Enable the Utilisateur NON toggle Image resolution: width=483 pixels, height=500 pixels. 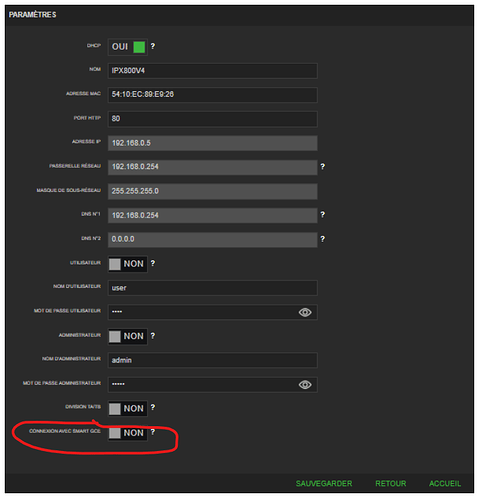pyautogui.click(x=128, y=264)
